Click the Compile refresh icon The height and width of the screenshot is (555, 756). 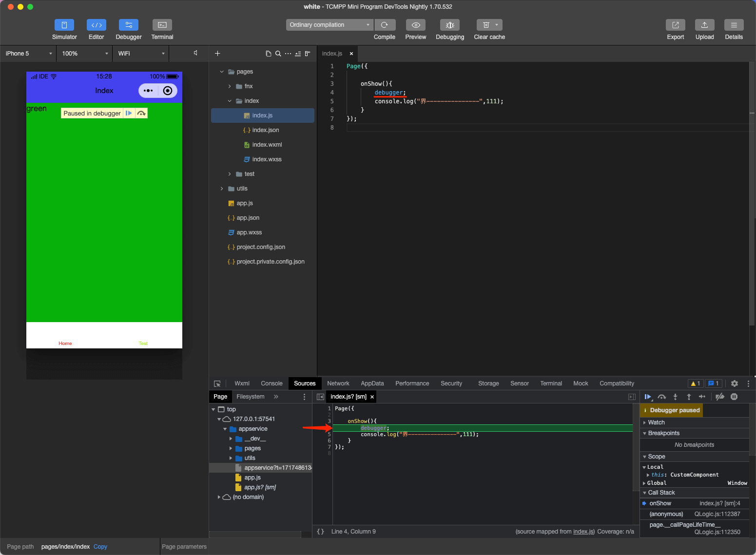pos(385,25)
